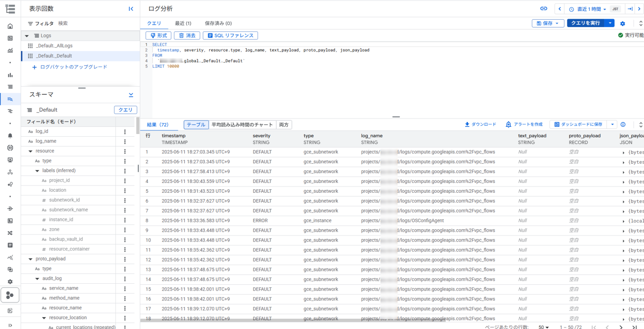Open three-dot menu for log_name field
This screenshot has width=644, height=329.
pyautogui.click(x=125, y=141)
